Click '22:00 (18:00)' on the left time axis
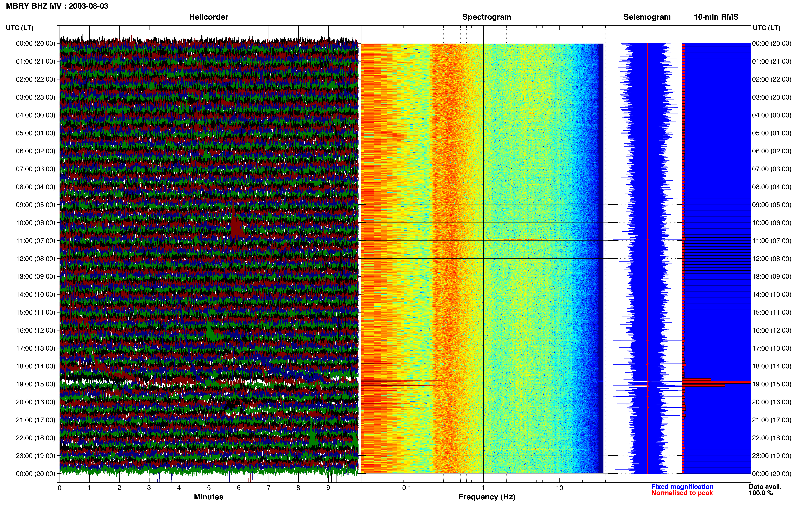This screenshot has width=812, height=508. click(x=36, y=438)
